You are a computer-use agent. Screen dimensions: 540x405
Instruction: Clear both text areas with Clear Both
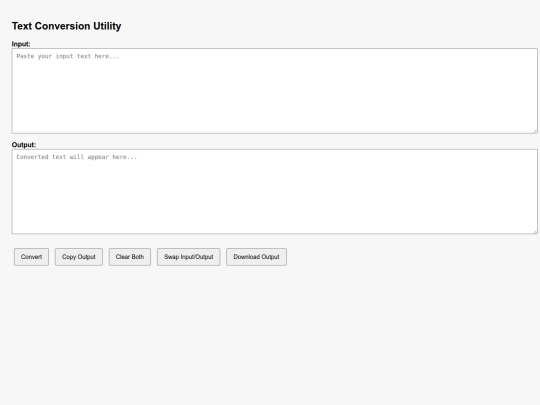click(x=130, y=257)
